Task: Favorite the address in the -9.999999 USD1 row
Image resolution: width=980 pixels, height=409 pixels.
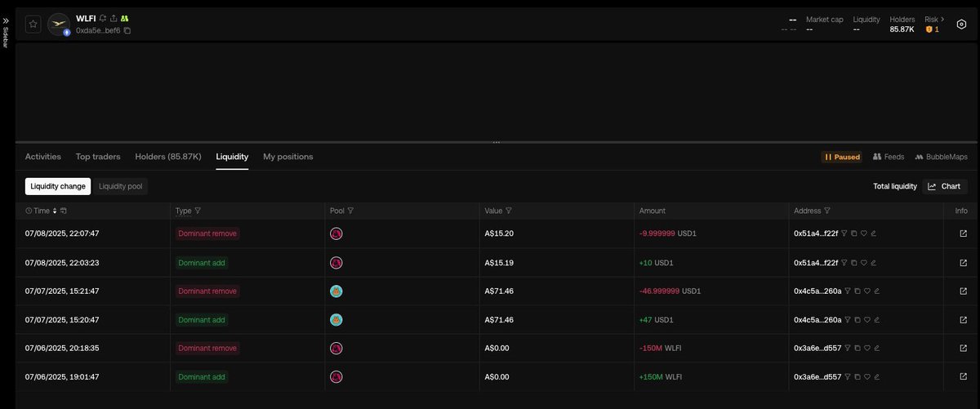Action: point(864,233)
